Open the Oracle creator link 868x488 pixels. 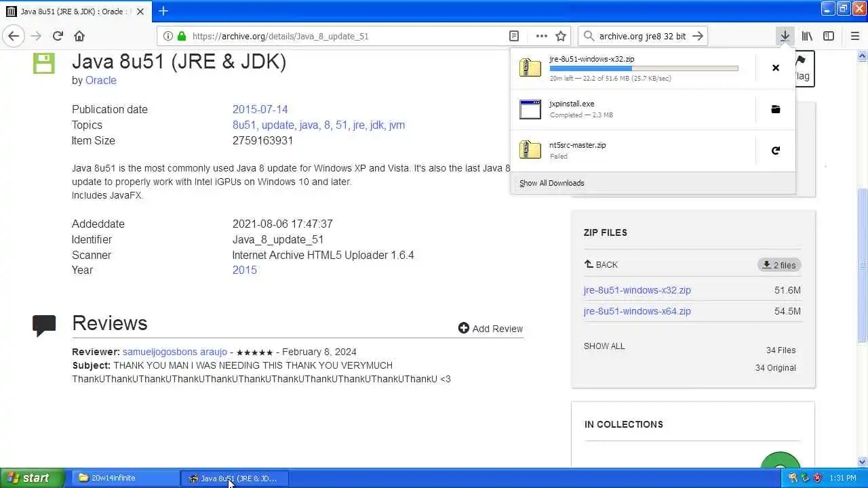click(100, 80)
